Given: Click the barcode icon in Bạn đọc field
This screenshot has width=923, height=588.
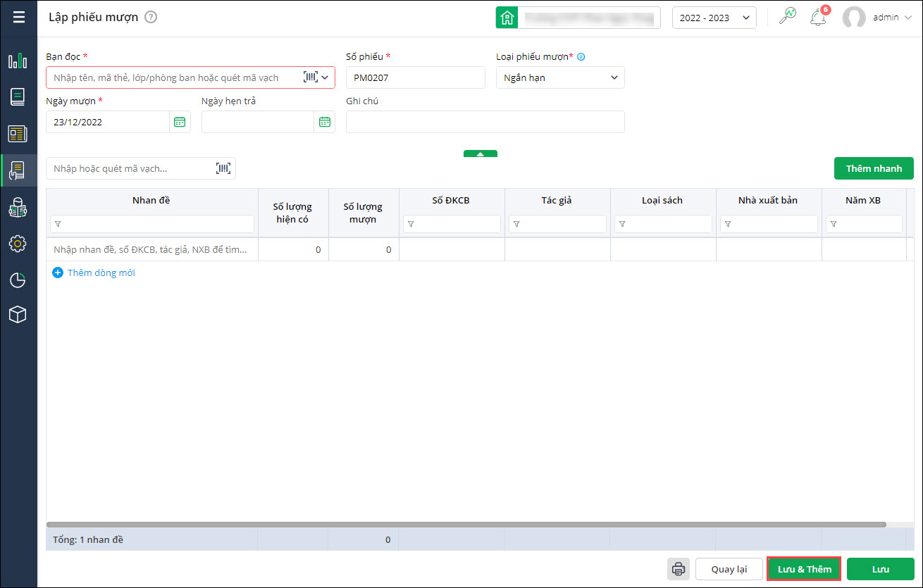Looking at the screenshot, I should click(310, 77).
